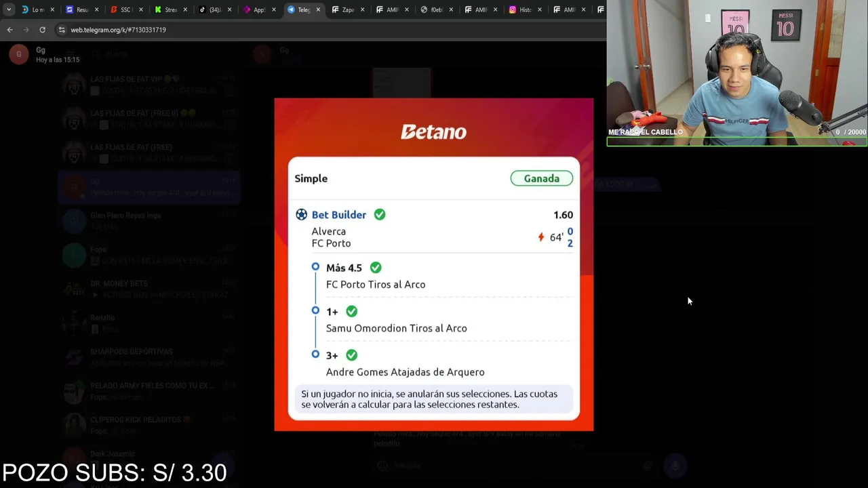Open 'Gian Piero Reyez Inga' chat
This screenshot has height=488, width=868.
click(x=149, y=221)
